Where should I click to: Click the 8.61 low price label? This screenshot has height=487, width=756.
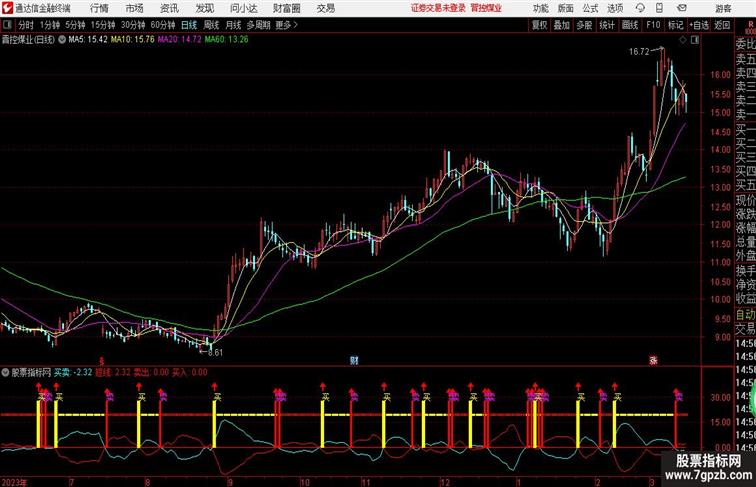coord(215,353)
